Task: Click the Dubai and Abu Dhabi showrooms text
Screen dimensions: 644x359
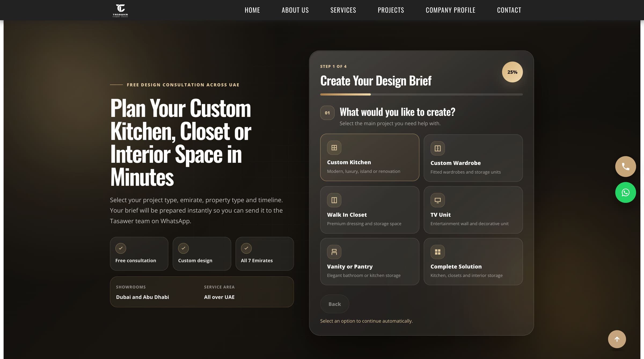Action: click(x=142, y=297)
